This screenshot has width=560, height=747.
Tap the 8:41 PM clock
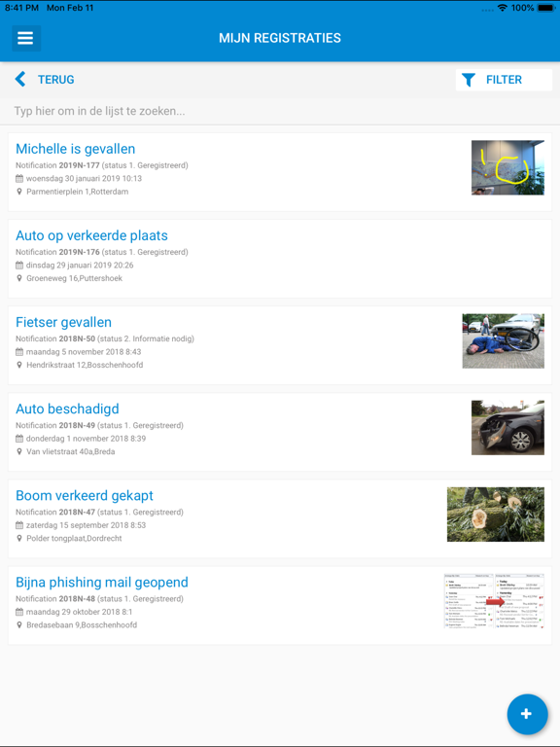pyautogui.click(x=22, y=8)
